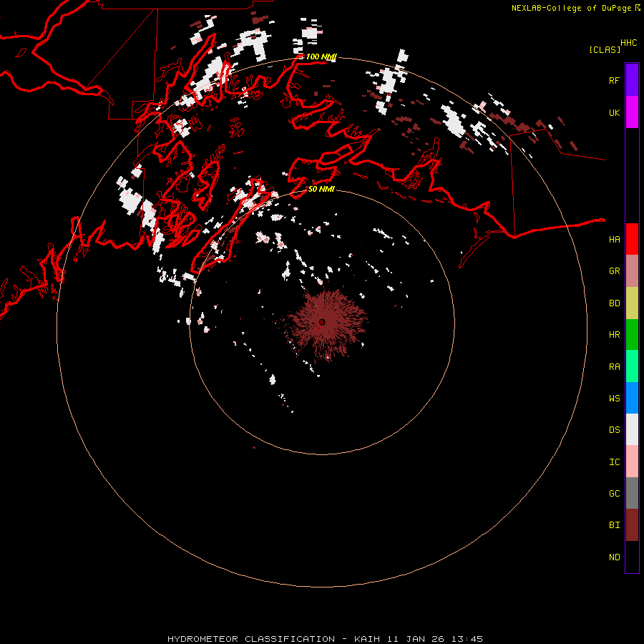Click the RF purple legend swatch
The height and width of the screenshot is (644, 644).
tap(632, 80)
